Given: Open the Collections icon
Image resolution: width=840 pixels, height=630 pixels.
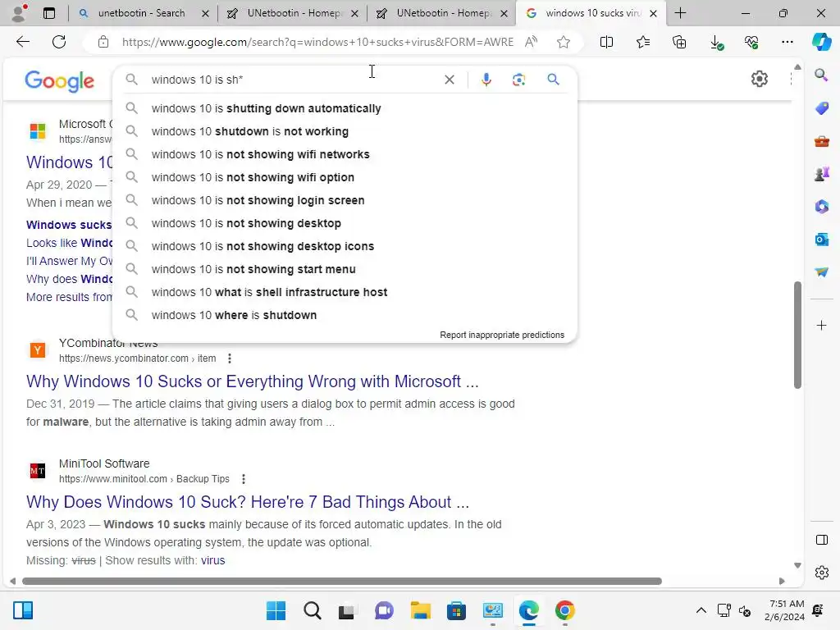Looking at the screenshot, I should [679, 42].
